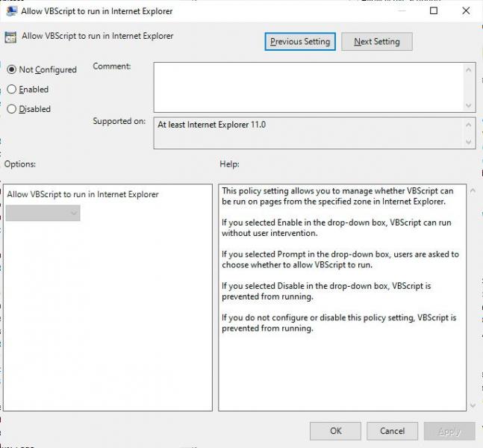Click the policy setting icon beside the heading
The image size is (483, 448).
pyautogui.click(x=11, y=37)
